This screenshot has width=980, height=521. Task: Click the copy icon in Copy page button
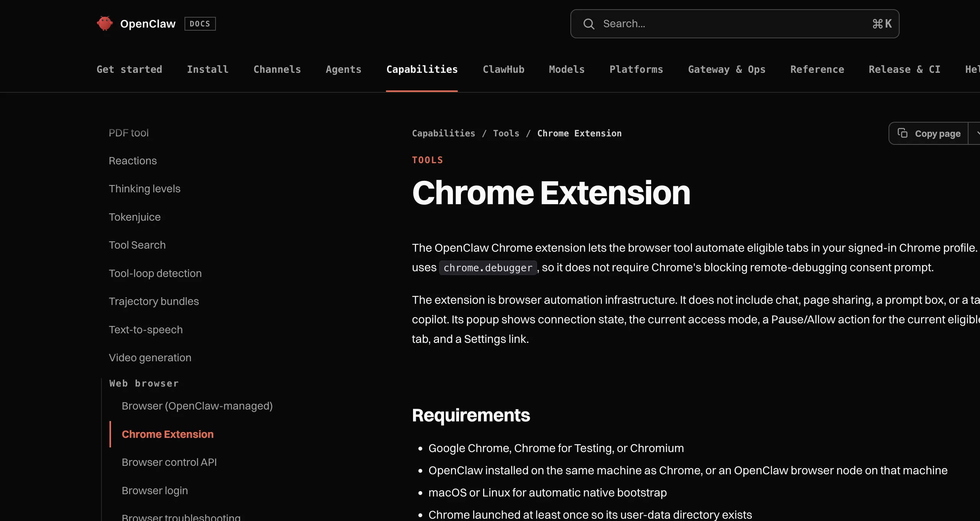[x=903, y=133]
